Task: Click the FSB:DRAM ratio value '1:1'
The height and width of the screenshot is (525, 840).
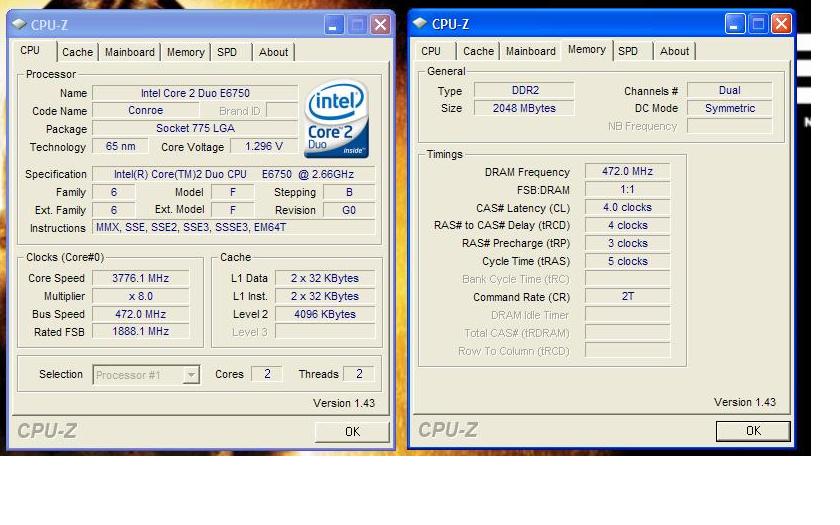Action: pos(627,190)
